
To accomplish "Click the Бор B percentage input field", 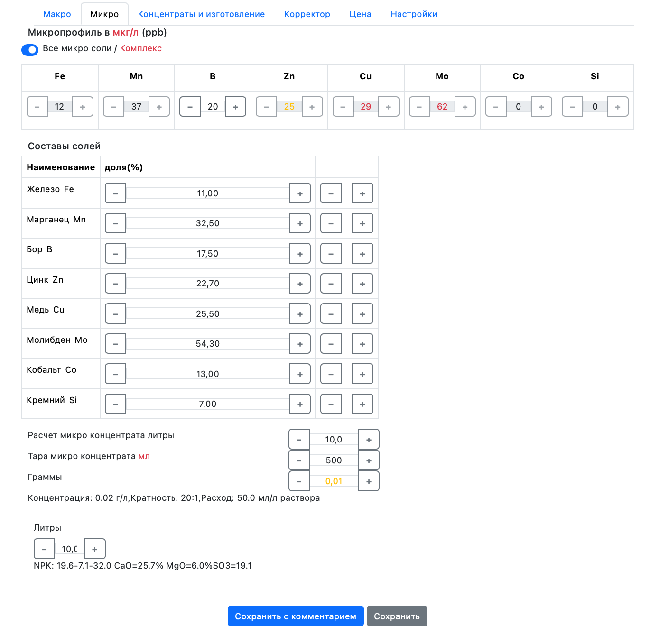I will [207, 254].
